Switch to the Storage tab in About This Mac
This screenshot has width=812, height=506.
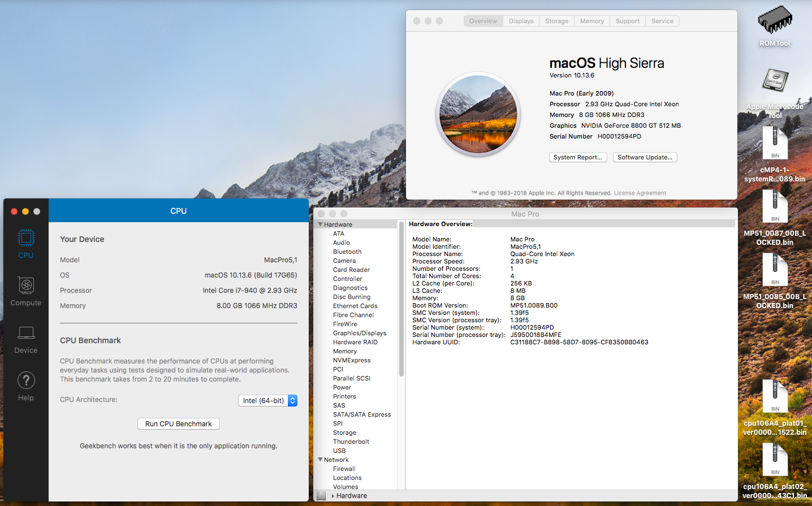[557, 21]
